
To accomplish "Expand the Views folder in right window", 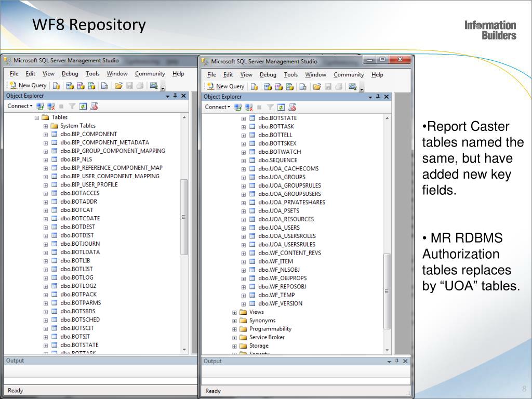I will [234, 312].
